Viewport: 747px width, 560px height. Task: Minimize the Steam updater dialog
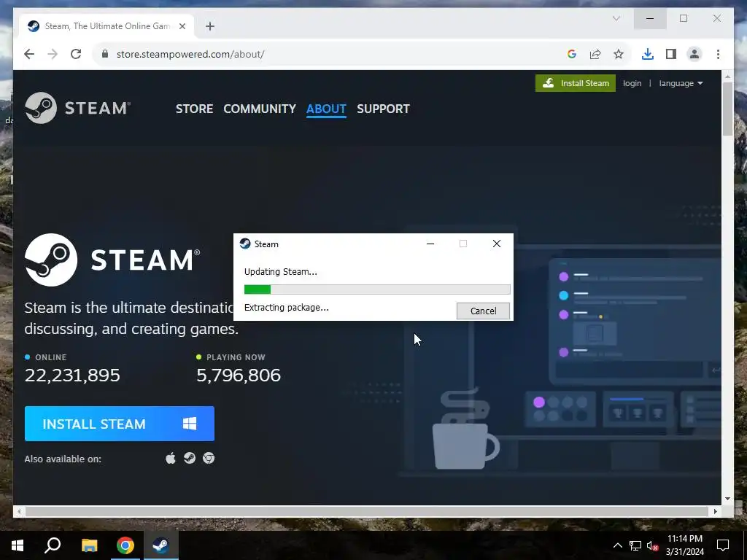pyautogui.click(x=430, y=244)
